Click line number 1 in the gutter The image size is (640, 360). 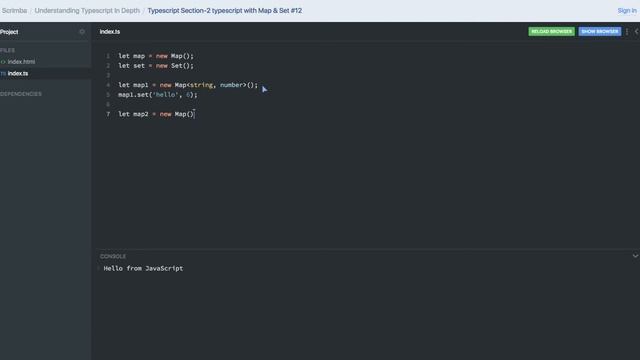(x=108, y=56)
